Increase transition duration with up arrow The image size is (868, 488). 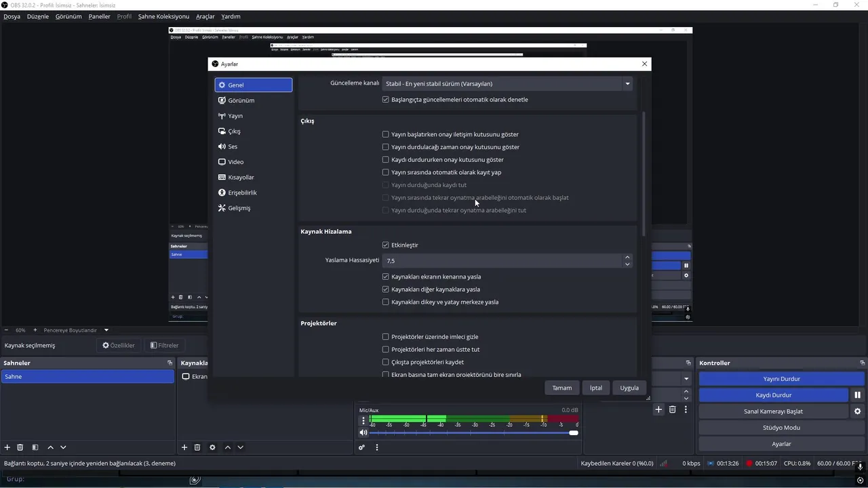[x=686, y=391]
